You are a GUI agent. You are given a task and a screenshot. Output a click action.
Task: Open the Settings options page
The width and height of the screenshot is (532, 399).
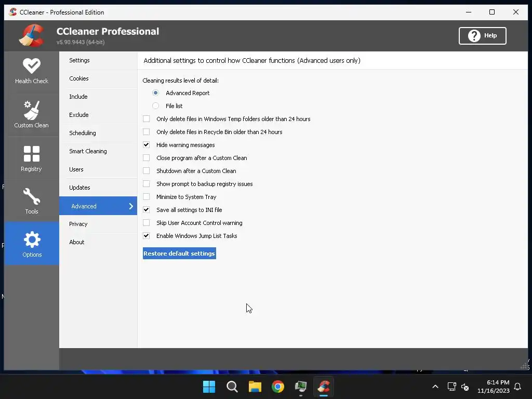click(x=98, y=60)
